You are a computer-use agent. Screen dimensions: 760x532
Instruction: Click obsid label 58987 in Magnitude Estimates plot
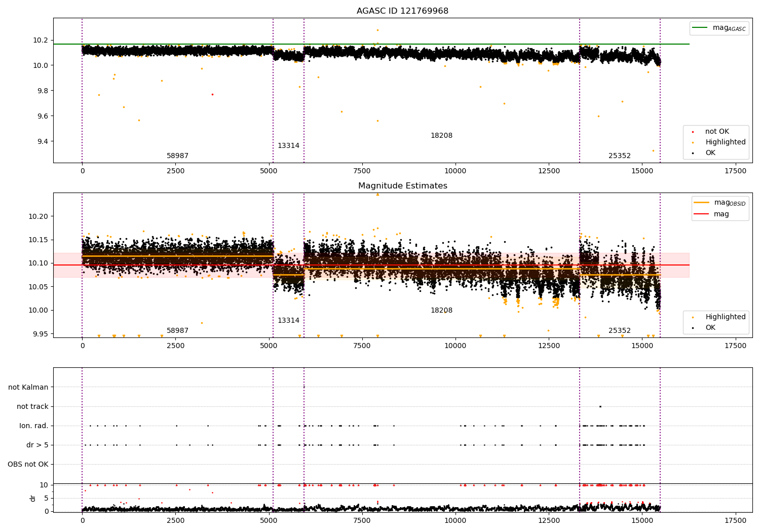[177, 331]
